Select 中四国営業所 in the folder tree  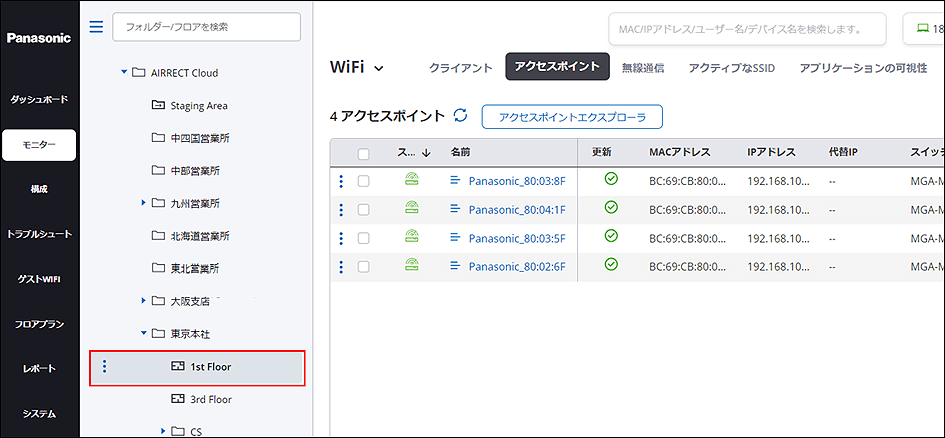tap(199, 138)
